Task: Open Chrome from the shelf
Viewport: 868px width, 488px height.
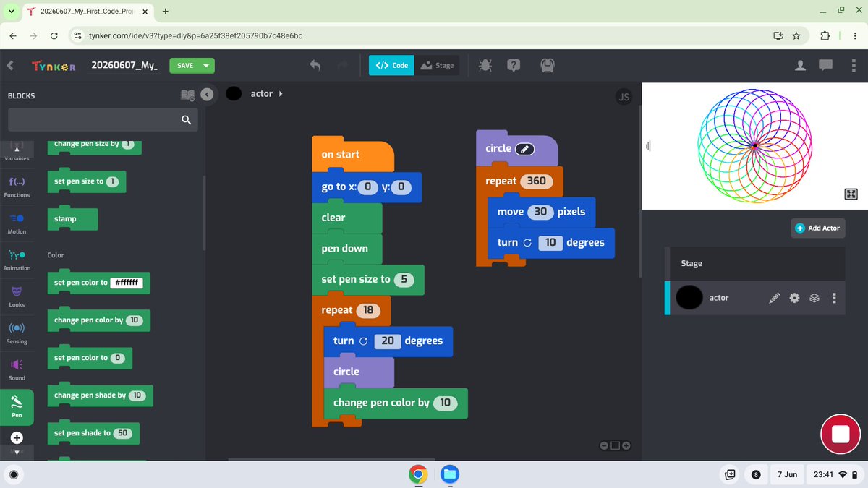Action: (x=418, y=474)
